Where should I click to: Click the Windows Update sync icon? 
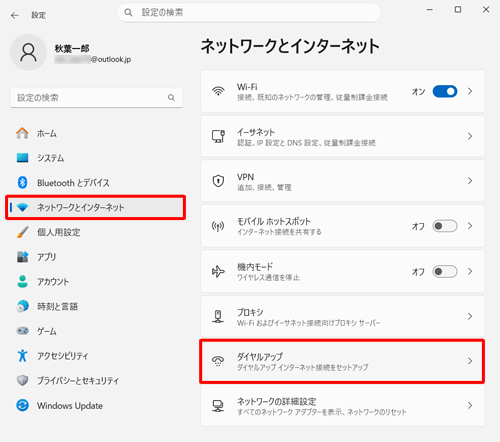pyautogui.click(x=22, y=405)
